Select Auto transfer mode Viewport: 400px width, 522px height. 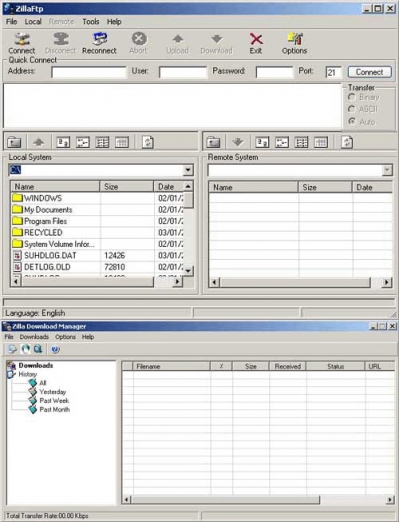click(351, 121)
